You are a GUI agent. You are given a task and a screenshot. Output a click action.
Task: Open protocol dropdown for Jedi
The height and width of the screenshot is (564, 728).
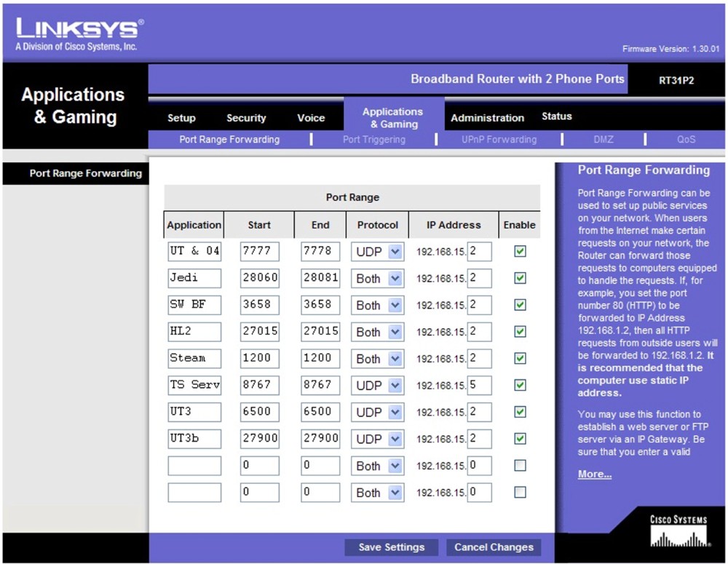377,279
